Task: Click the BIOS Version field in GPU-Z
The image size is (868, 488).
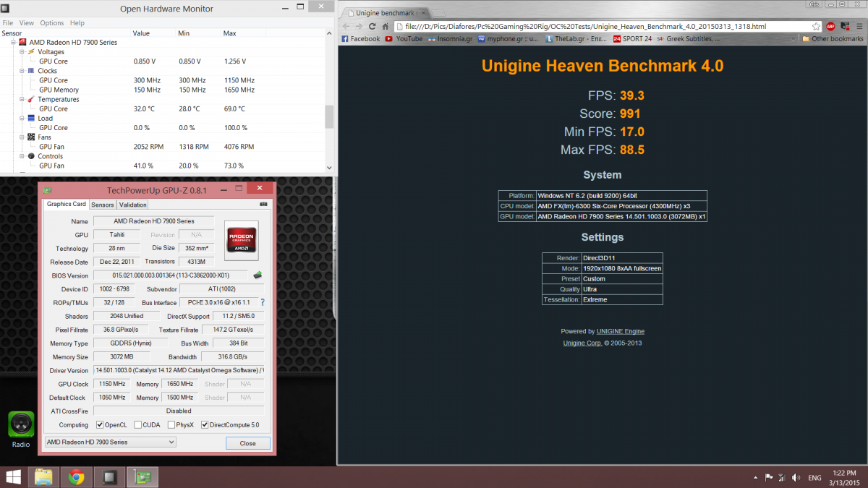Action: pyautogui.click(x=171, y=275)
